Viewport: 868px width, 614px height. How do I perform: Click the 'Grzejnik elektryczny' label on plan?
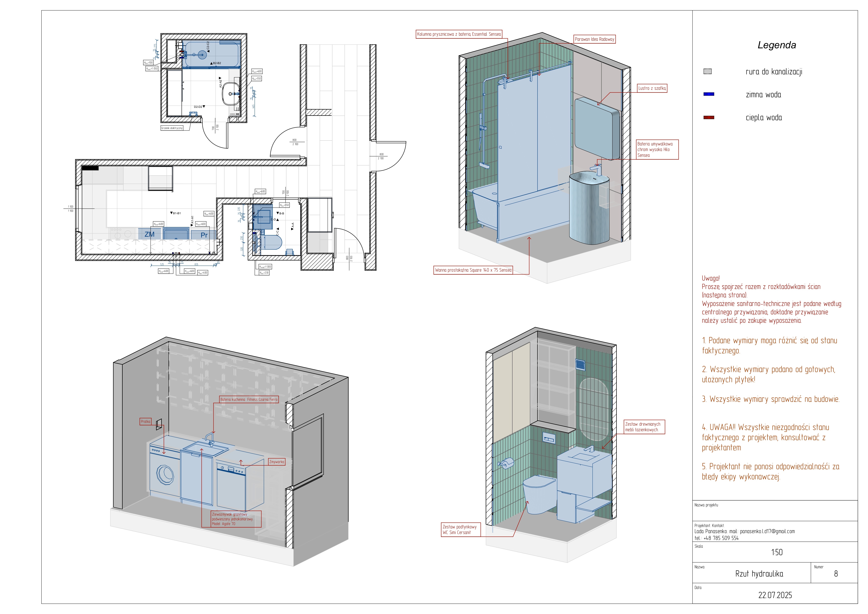pos(172,128)
